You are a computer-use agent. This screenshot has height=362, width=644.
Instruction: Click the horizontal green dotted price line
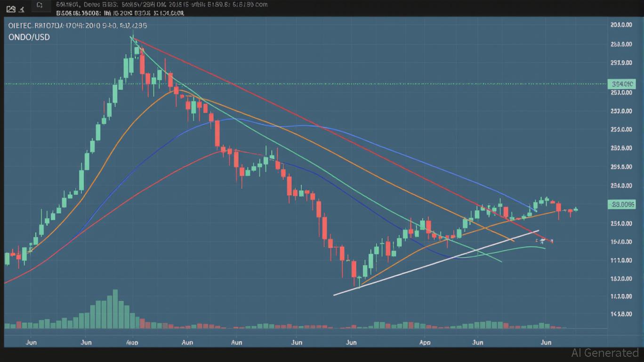click(330, 84)
